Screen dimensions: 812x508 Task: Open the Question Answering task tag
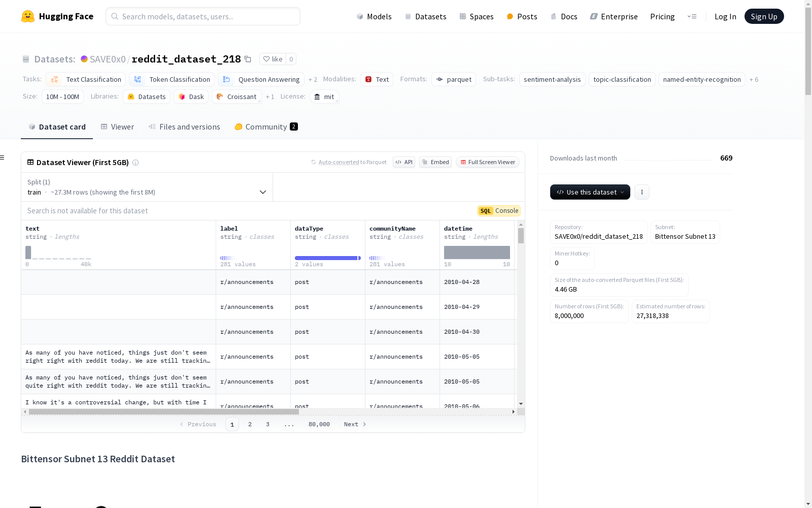(x=261, y=79)
